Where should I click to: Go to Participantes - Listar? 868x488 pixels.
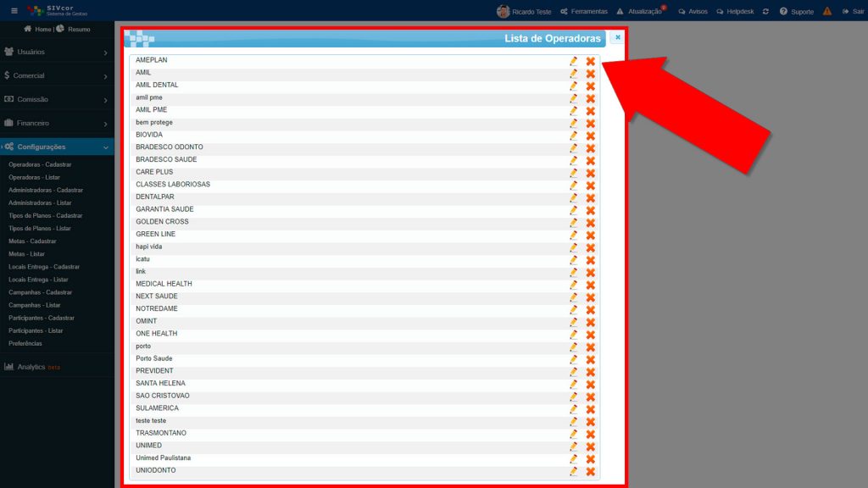point(36,331)
